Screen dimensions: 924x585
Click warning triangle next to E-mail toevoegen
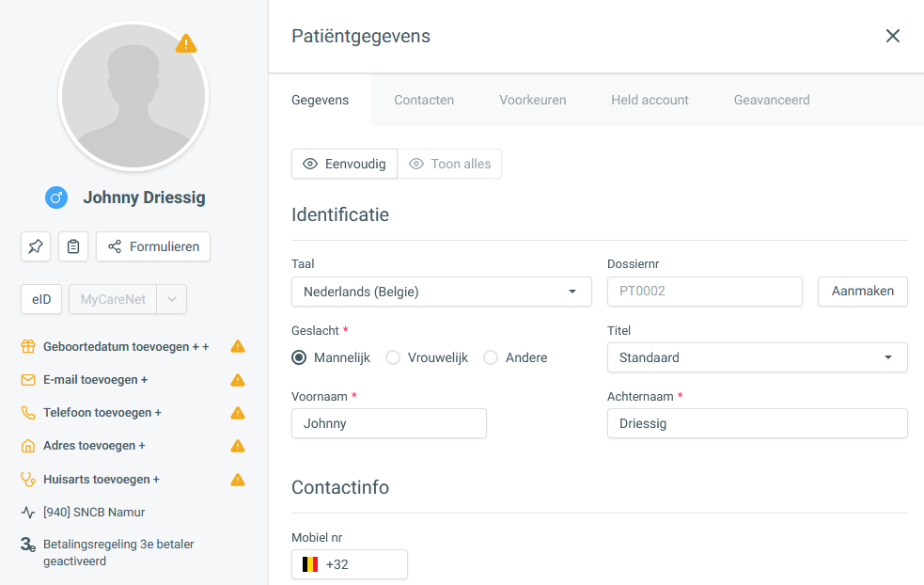pos(238,380)
